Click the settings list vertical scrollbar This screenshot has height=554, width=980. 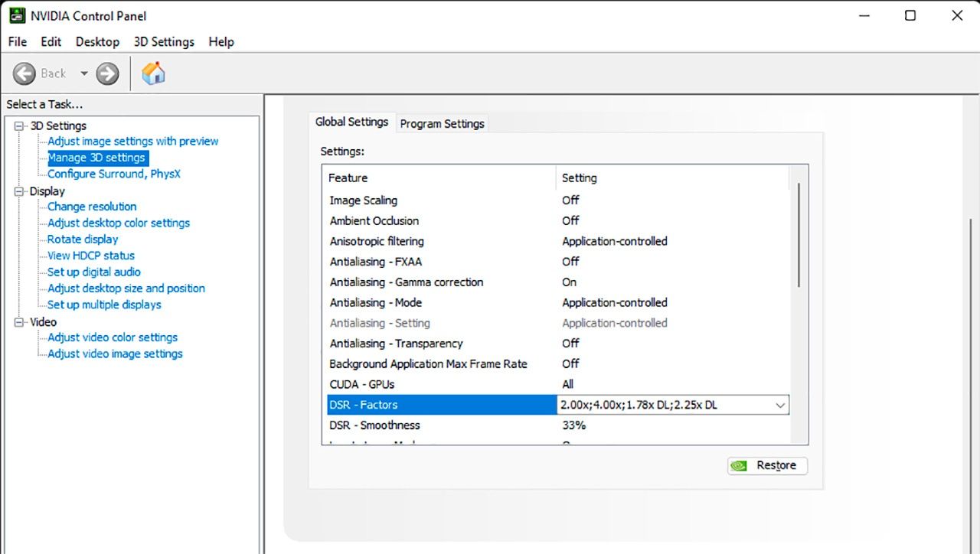[798, 237]
